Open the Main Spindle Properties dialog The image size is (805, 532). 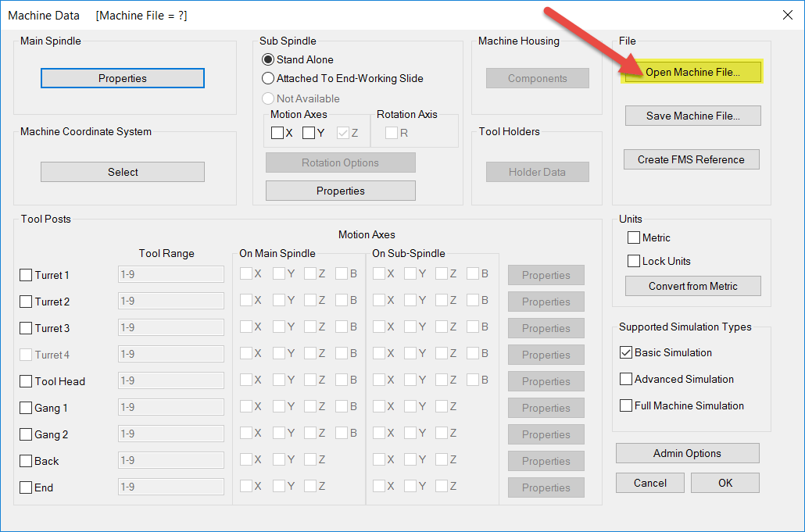[x=122, y=78]
